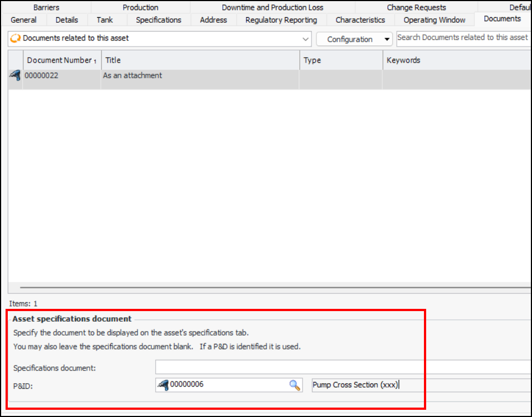Viewport: 532px width, 417px height.
Task: Open the Configuration dropdown arrow
Action: point(387,39)
